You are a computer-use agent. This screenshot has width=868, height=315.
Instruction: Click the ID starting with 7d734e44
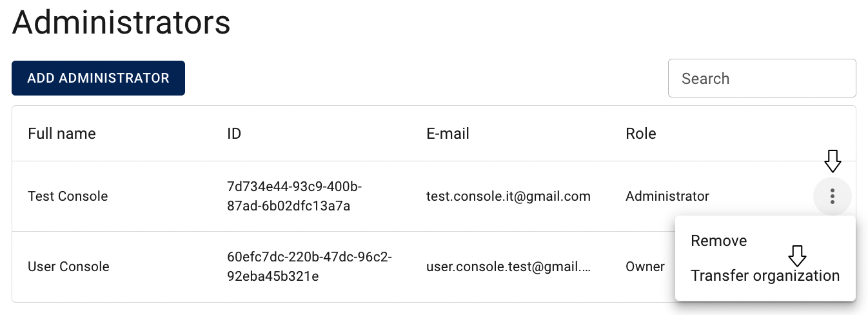click(294, 196)
